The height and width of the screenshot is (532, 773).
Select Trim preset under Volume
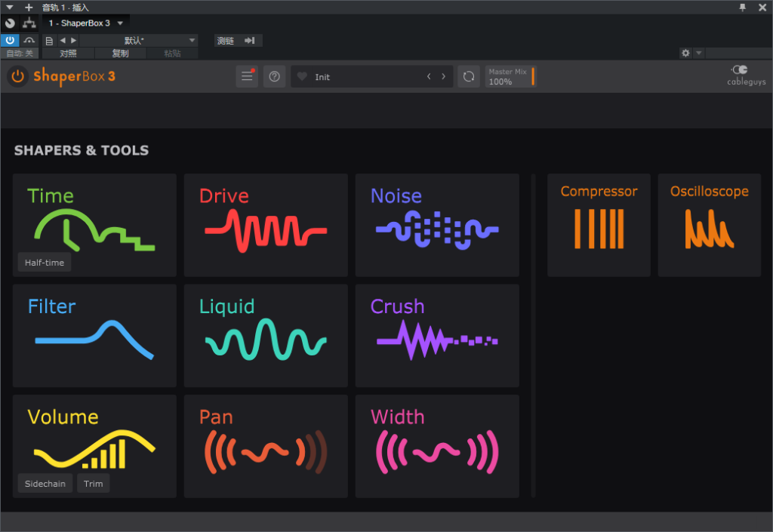click(x=93, y=484)
